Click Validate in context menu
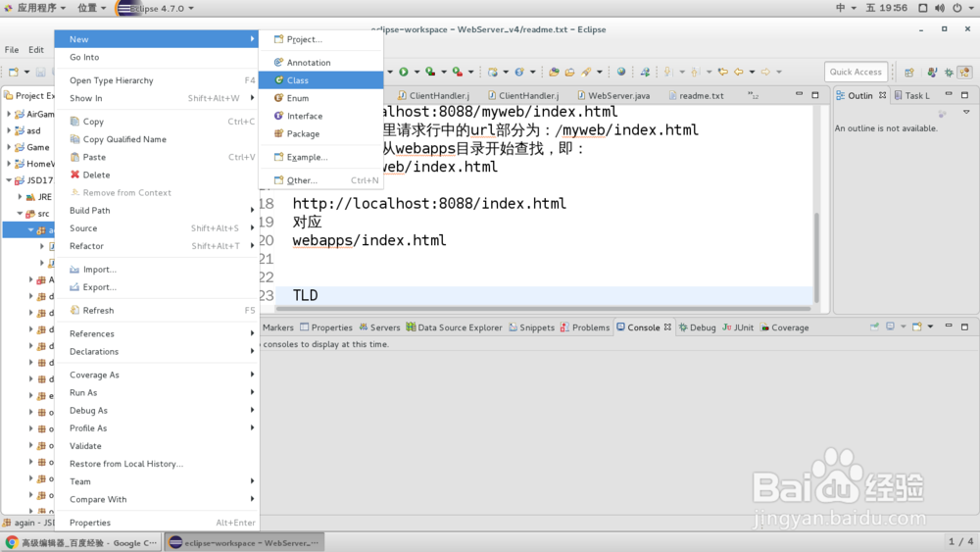Screen dimensions: 980x552 pyautogui.click(x=156, y=446)
